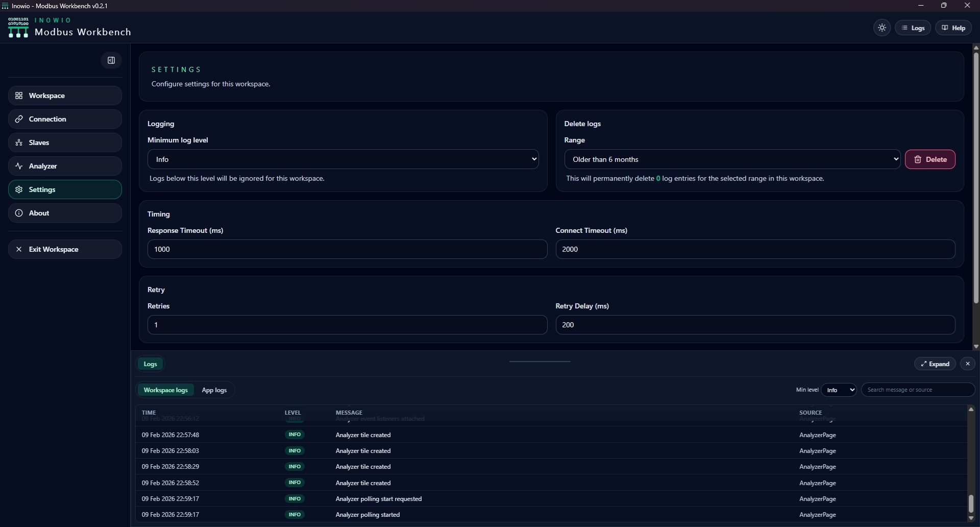Open the Slaves page

point(65,142)
